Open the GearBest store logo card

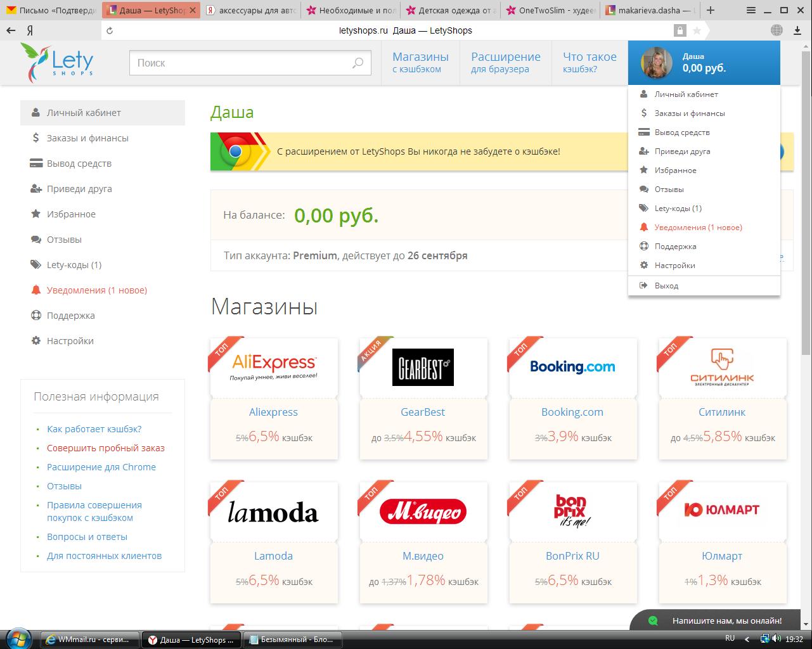click(423, 367)
